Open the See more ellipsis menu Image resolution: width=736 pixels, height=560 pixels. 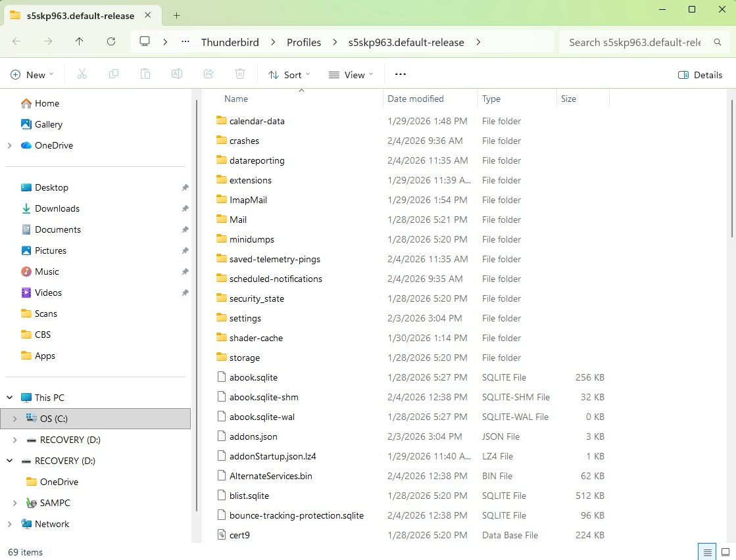[401, 74]
